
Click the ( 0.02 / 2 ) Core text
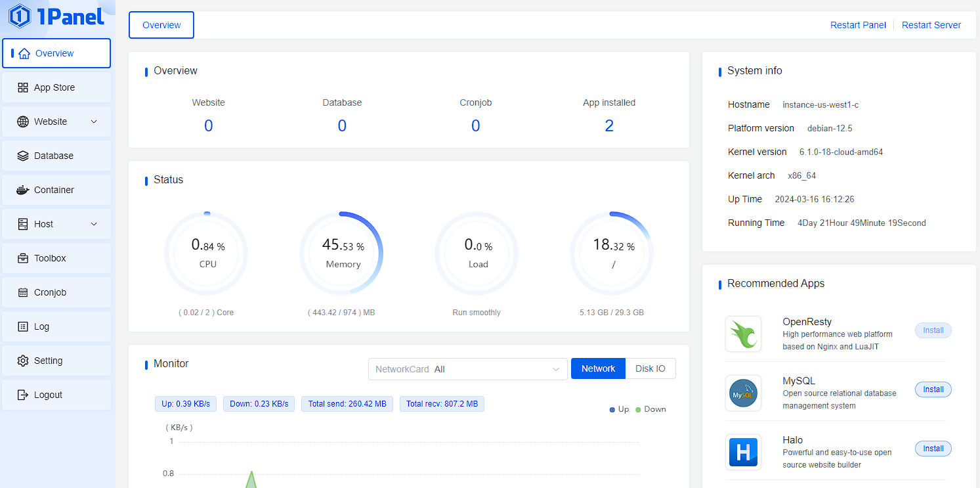pos(206,313)
